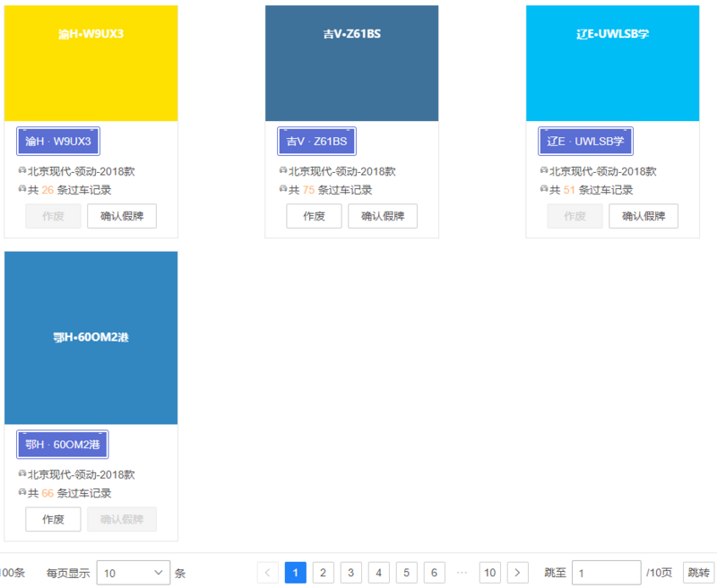This screenshot has height=588, width=717.
Task: Click 共 66 条过车记录 text
Action: [x=70, y=493]
